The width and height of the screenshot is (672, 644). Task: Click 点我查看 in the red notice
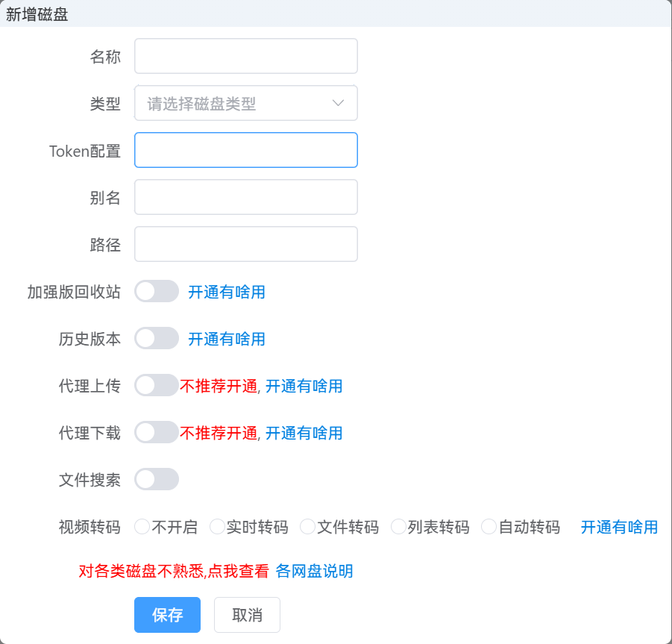(237, 571)
